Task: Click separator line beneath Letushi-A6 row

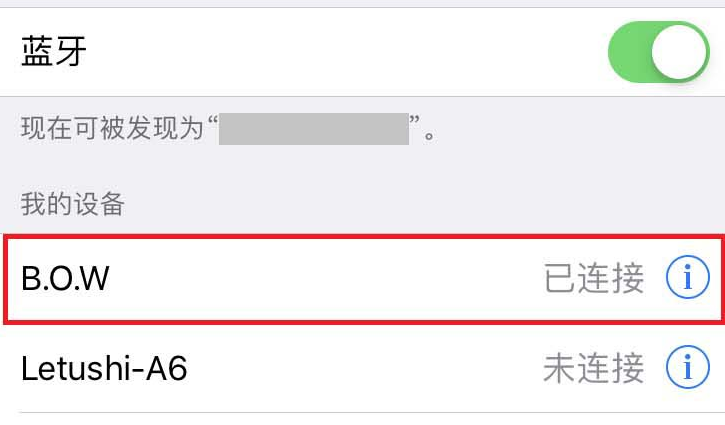Action: click(372, 413)
